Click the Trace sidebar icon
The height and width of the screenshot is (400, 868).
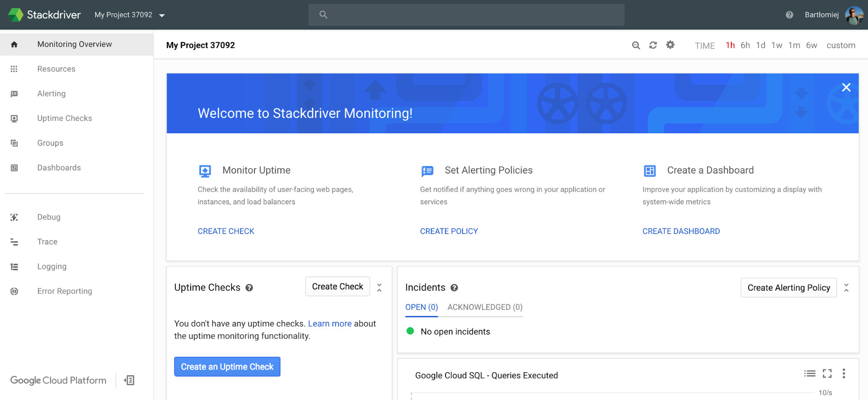tap(14, 242)
